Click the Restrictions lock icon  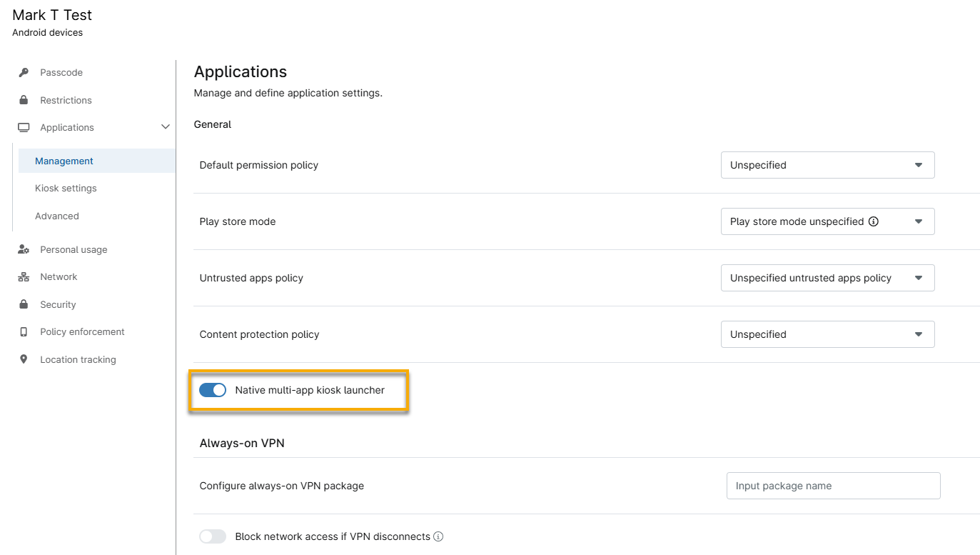click(24, 100)
